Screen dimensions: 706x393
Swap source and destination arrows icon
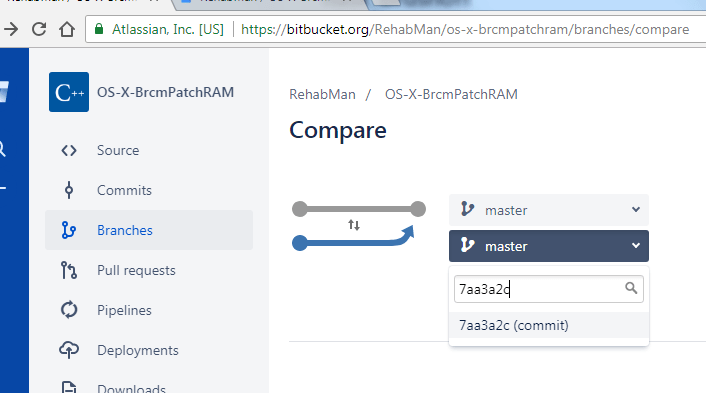point(354,225)
